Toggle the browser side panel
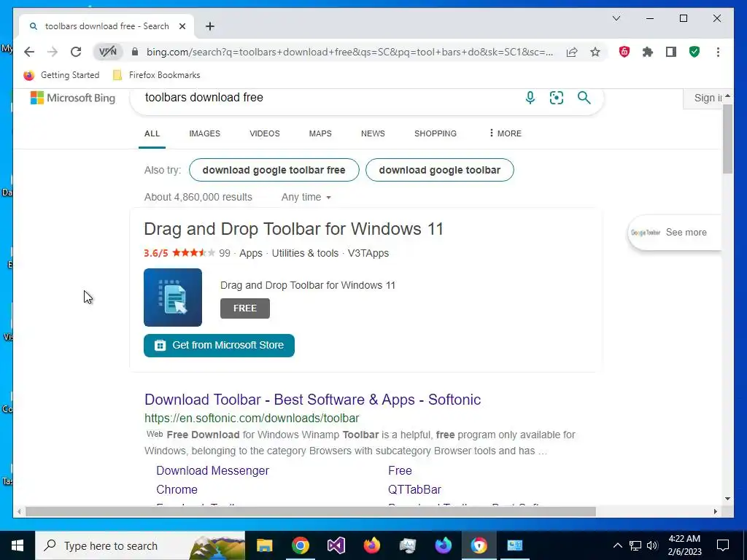Screen dimensions: 747x560 pos(671,52)
